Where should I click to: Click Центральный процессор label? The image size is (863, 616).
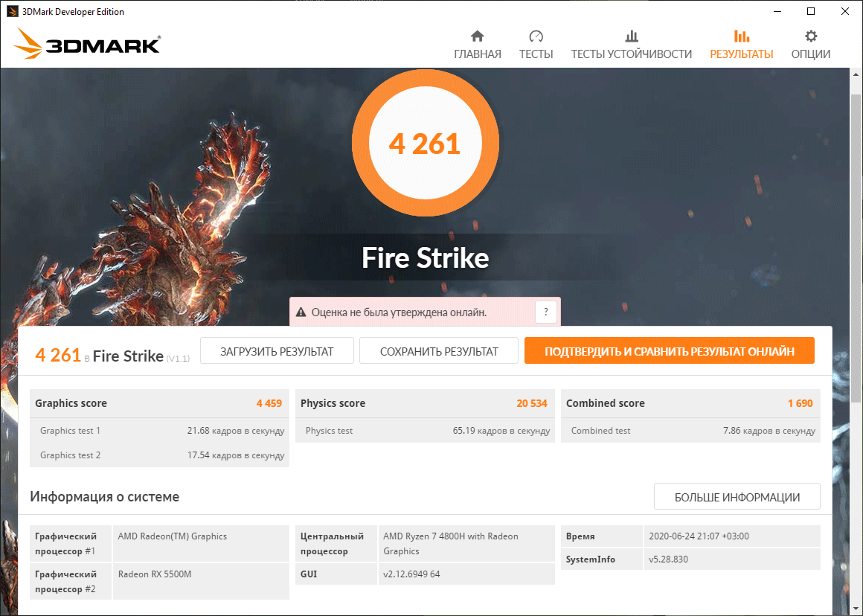pos(332,543)
